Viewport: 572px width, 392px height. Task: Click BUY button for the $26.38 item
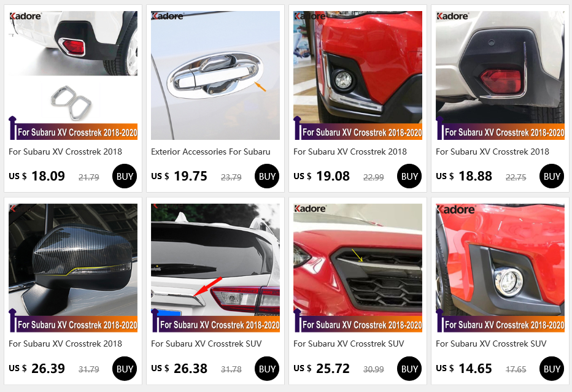tap(267, 369)
